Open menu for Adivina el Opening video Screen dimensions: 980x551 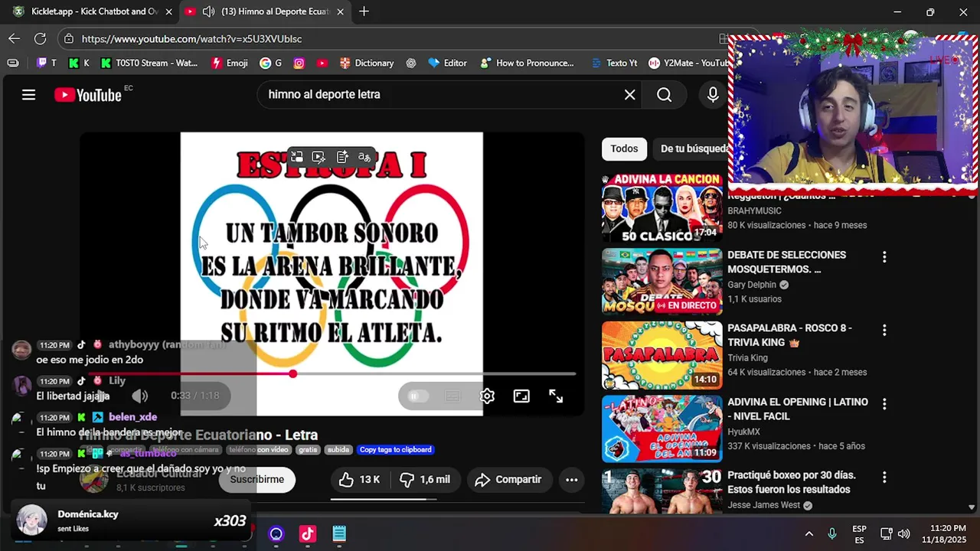pyautogui.click(x=884, y=404)
